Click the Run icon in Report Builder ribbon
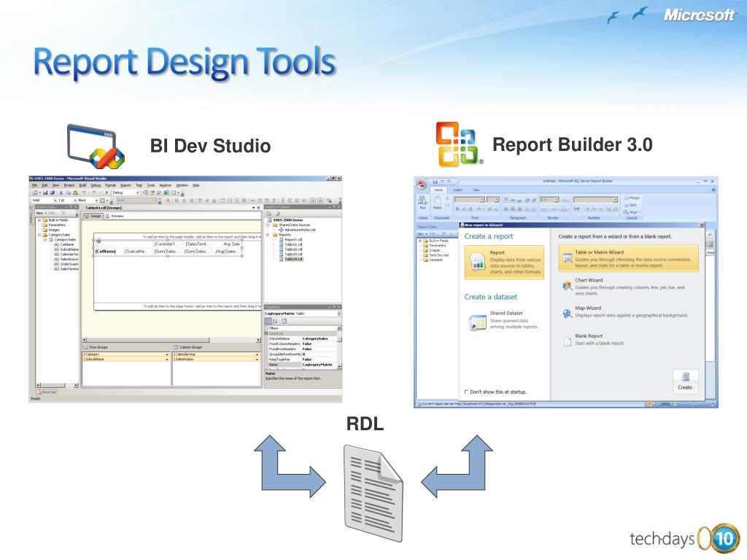Screen dimensions: 747x560 pyautogui.click(x=422, y=202)
